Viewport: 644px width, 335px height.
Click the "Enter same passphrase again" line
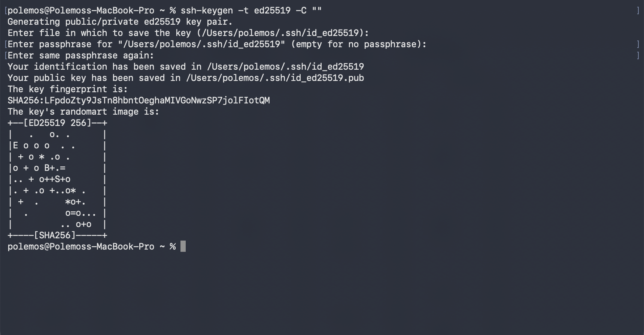80,55
